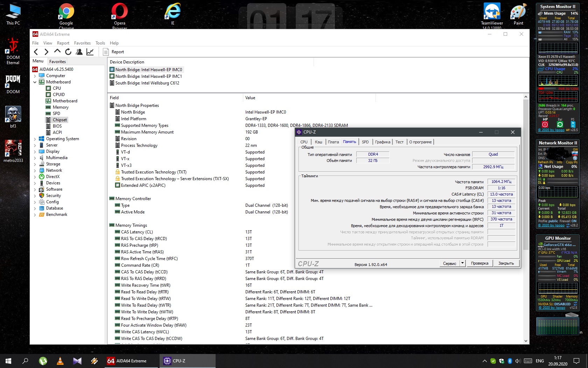Open the Windows Start menu
Viewport: 588px width, 368px height.
tap(8, 361)
